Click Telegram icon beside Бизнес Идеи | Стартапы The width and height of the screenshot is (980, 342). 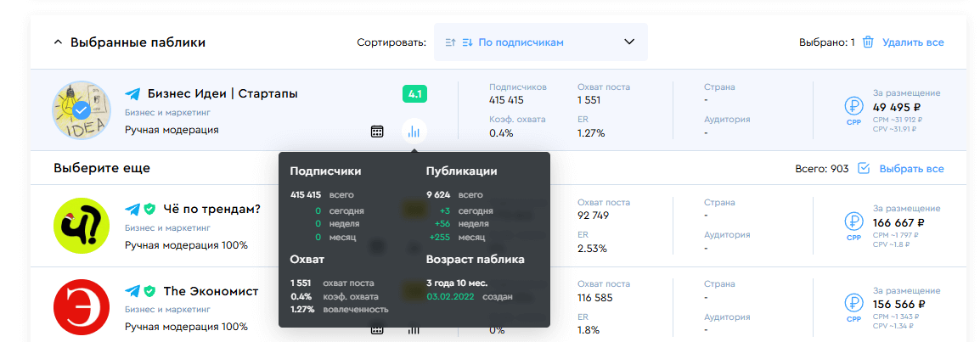tap(132, 94)
